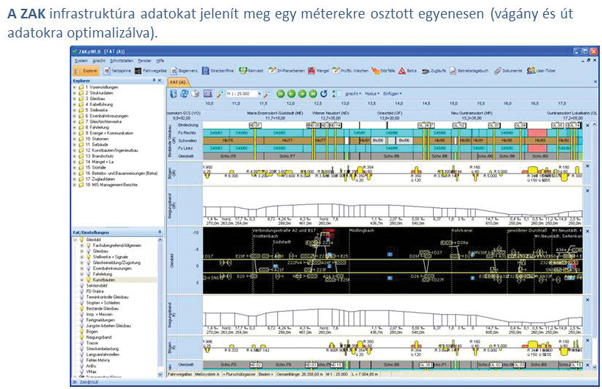The image size is (602, 389).
Task: Click the Mängel toolbar icon
Action: [x=311, y=71]
